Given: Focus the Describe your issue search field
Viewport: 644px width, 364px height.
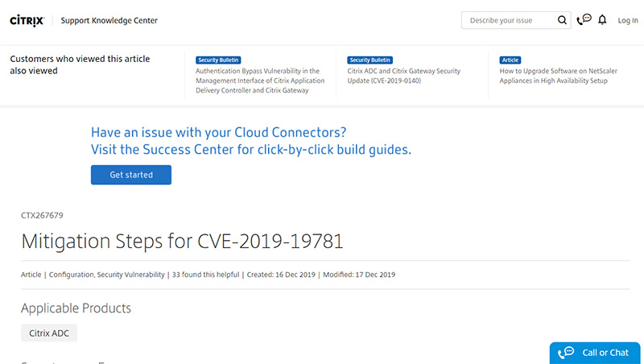Looking at the screenshot, I should click(510, 20).
